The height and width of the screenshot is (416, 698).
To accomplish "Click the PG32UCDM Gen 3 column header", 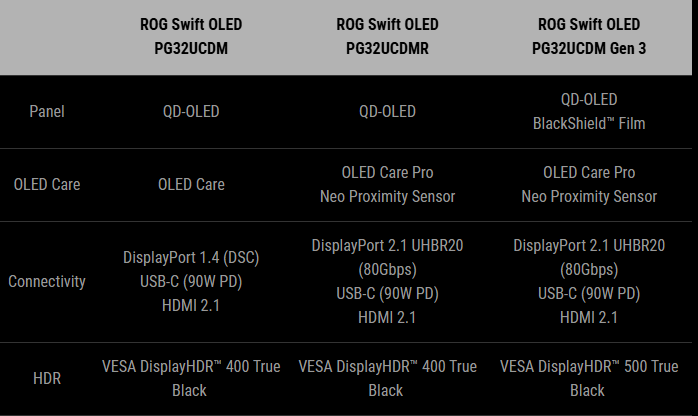I will pos(589,35).
